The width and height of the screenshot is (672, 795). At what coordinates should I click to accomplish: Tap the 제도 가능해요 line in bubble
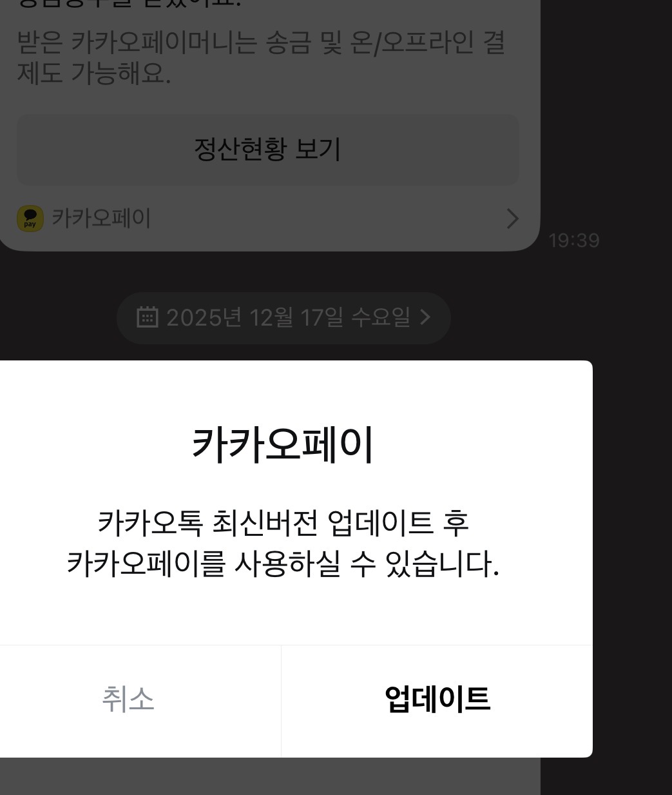coord(93,74)
